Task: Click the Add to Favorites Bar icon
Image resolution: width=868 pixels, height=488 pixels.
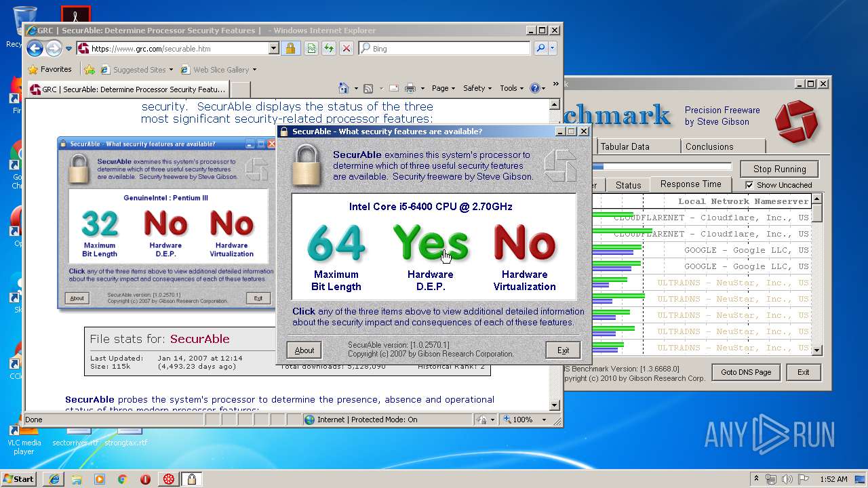Action: click(x=90, y=69)
